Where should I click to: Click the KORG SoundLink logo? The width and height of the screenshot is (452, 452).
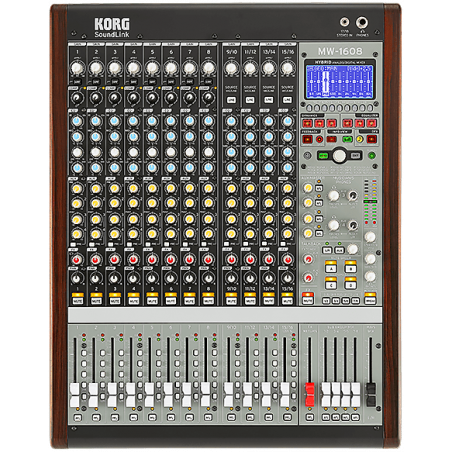click(112, 27)
